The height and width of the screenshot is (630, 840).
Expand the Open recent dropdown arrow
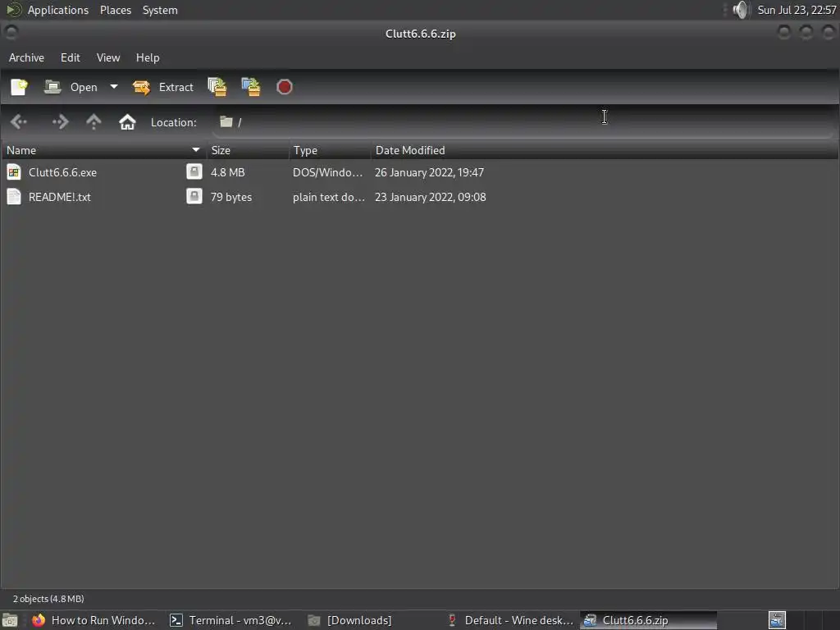click(x=113, y=87)
